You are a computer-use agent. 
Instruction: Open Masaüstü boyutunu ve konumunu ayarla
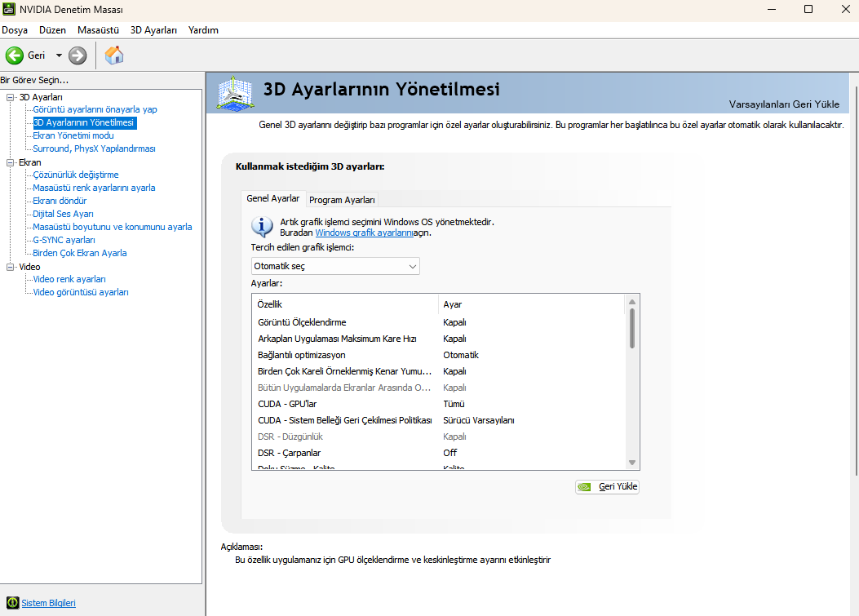click(x=113, y=227)
